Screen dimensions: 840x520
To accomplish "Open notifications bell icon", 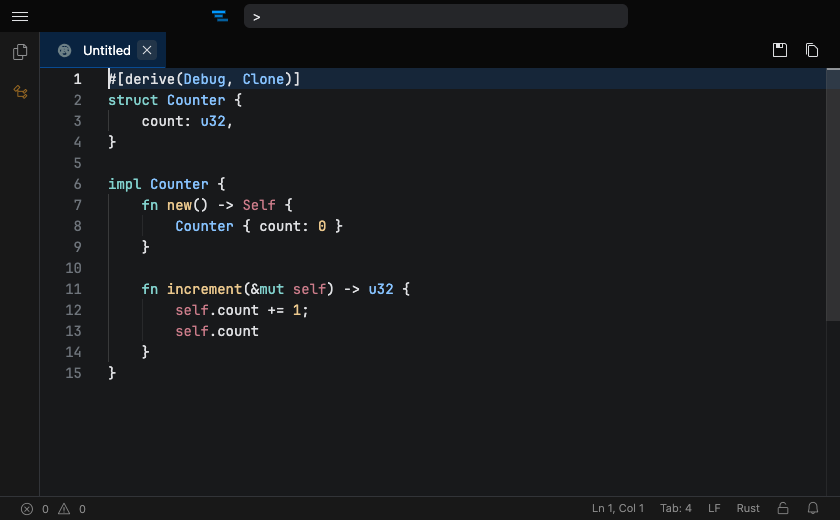I will pyautogui.click(x=813, y=508).
